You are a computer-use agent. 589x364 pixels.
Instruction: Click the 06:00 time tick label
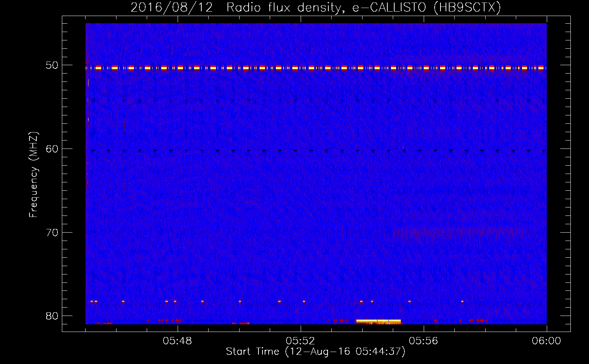pos(546,341)
